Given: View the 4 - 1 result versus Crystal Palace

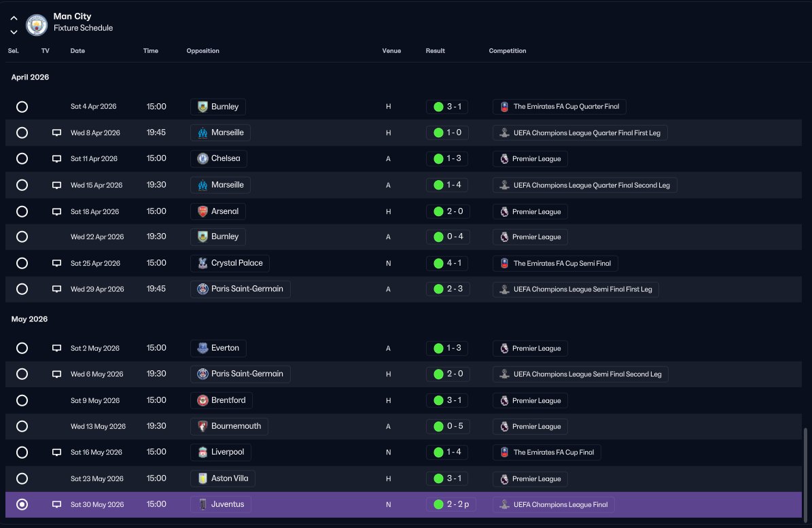Looking at the screenshot, I should point(448,263).
